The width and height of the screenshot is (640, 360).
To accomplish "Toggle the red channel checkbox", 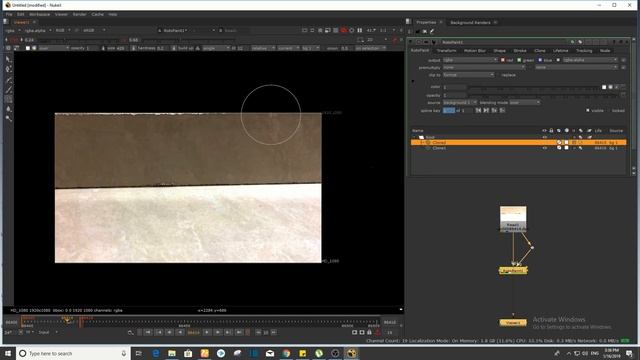I will tap(503, 60).
